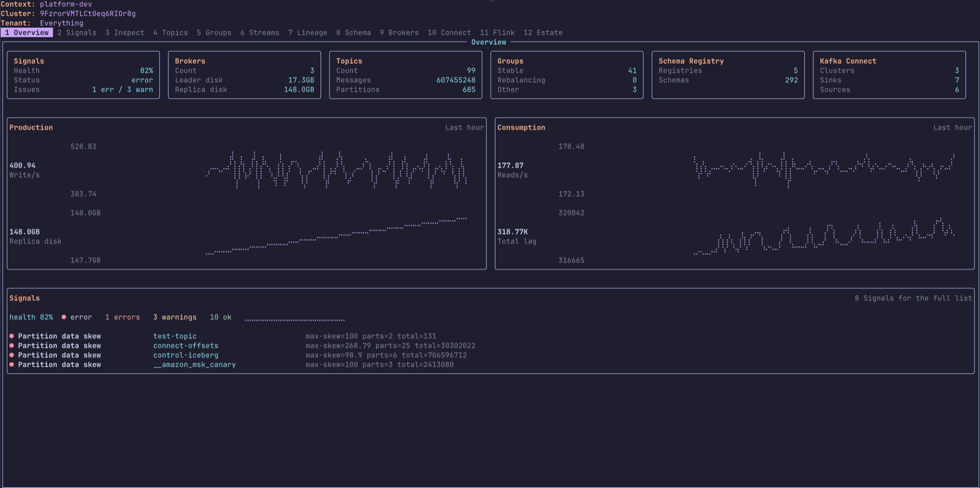
Task: Click the Stable groups value 41
Action: click(x=632, y=71)
